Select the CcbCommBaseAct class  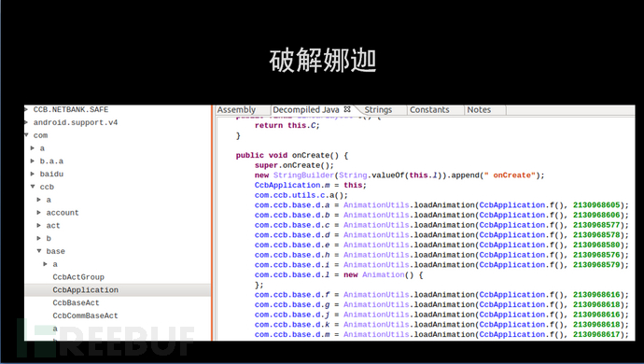(86, 315)
